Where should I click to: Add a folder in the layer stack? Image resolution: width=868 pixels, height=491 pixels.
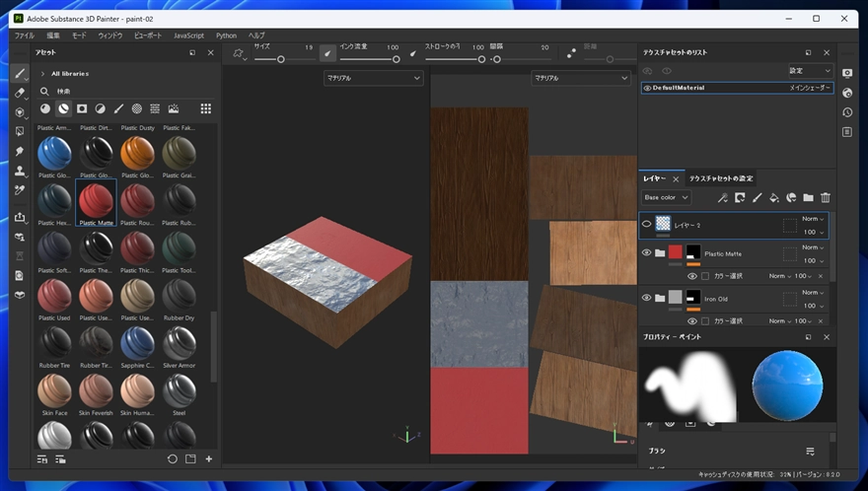[x=808, y=197]
